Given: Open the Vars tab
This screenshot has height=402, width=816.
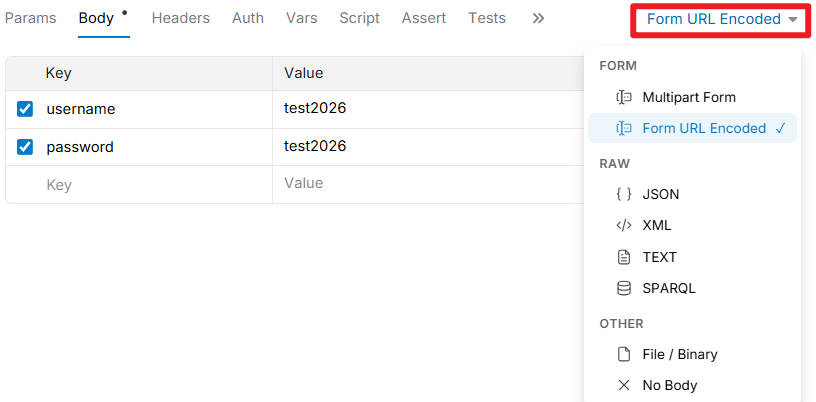Looking at the screenshot, I should [301, 18].
